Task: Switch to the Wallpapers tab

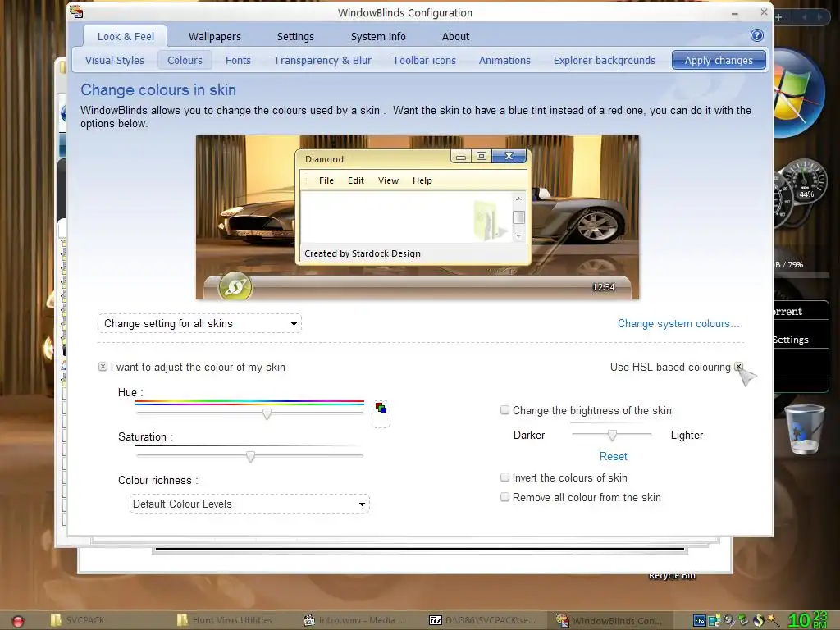Action: [214, 36]
